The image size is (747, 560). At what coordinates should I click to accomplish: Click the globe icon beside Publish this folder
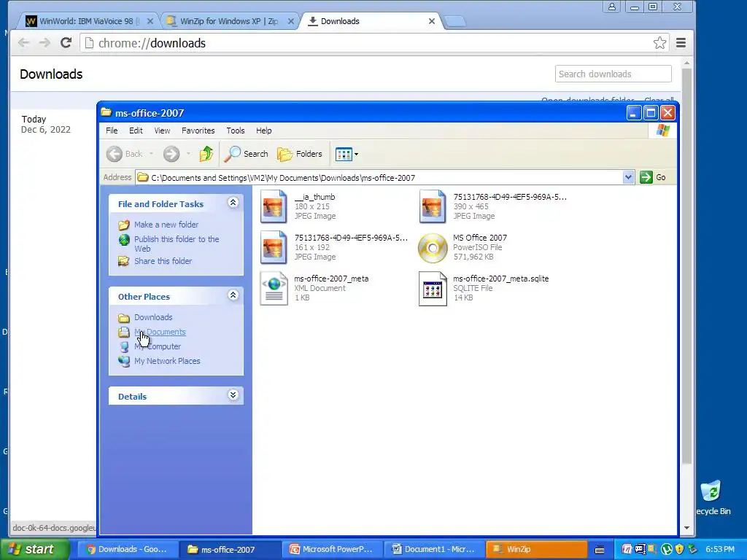pos(124,239)
